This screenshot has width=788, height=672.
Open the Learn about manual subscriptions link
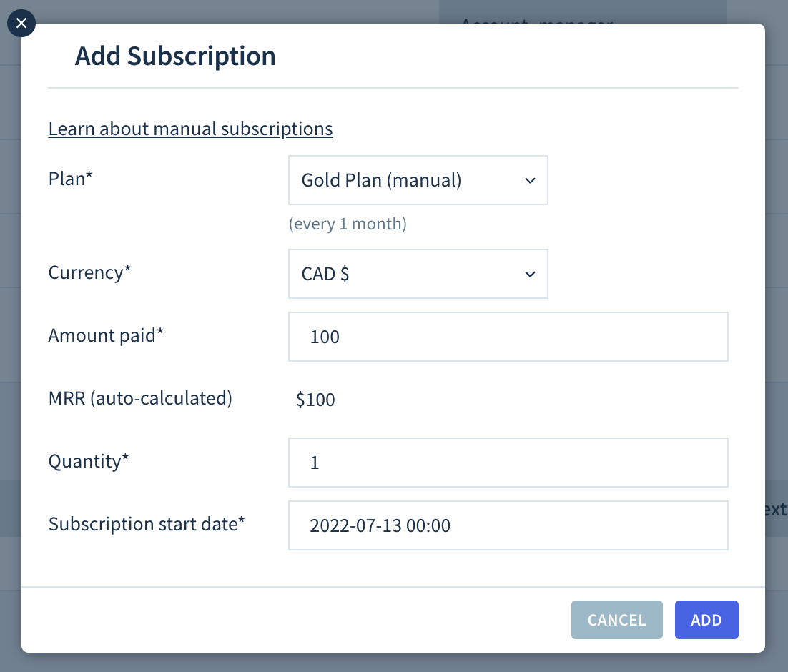click(x=190, y=129)
